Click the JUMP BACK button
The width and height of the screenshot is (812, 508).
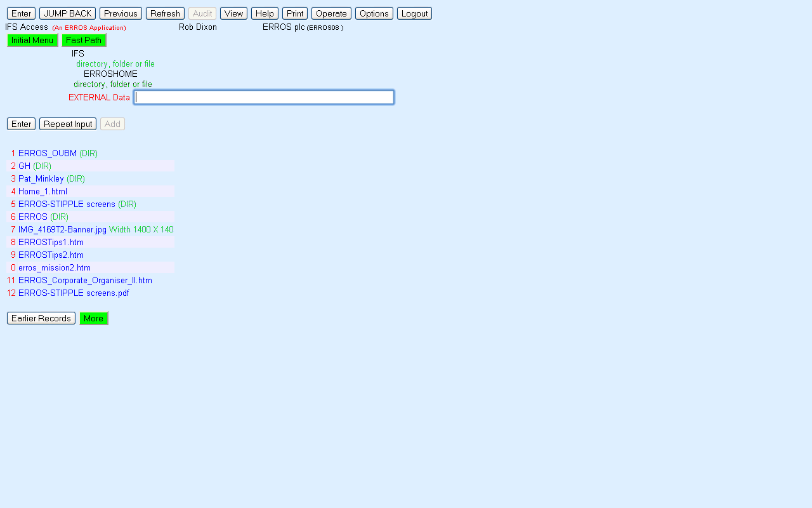click(67, 13)
